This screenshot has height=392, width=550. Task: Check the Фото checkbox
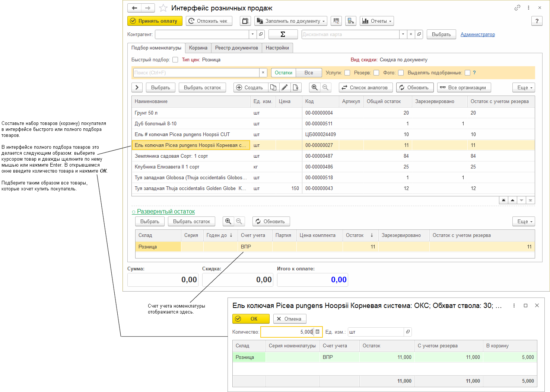(x=401, y=73)
